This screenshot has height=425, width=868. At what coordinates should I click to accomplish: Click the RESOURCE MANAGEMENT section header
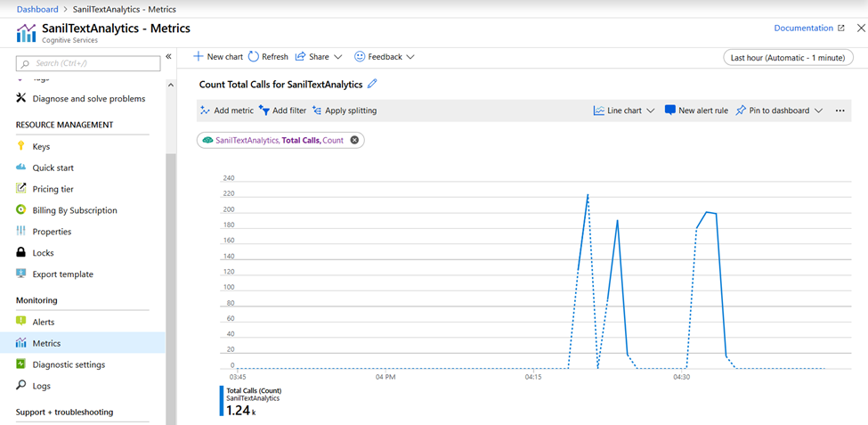click(65, 125)
